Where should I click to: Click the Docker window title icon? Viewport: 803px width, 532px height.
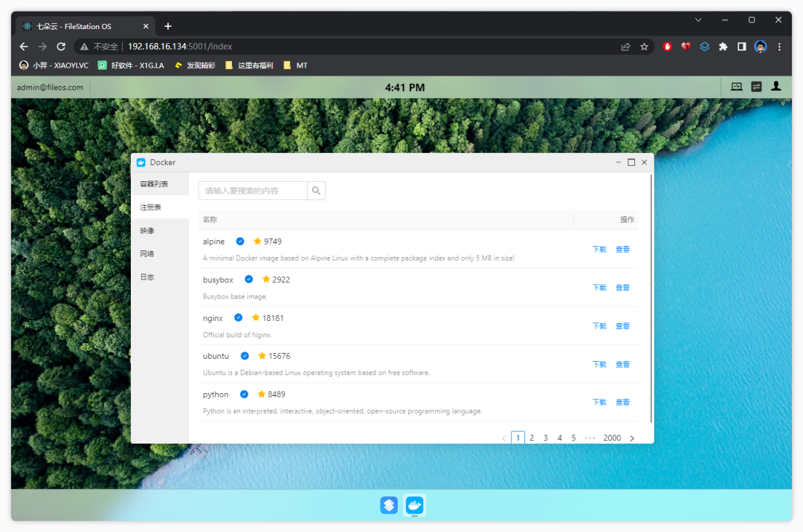click(141, 162)
